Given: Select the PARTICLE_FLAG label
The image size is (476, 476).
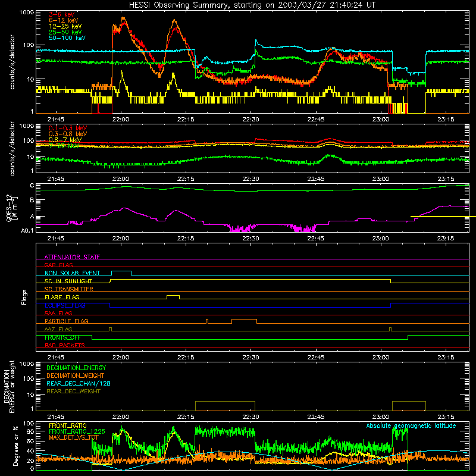Looking at the screenshot, I should point(67,321).
